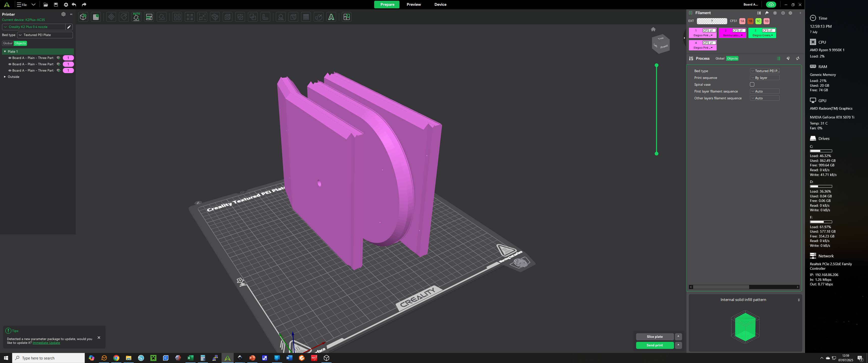The height and width of the screenshot is (363, 868).
Task: Click the Save project disk icon
Action: pyautogui.click(x=56, y=5)
